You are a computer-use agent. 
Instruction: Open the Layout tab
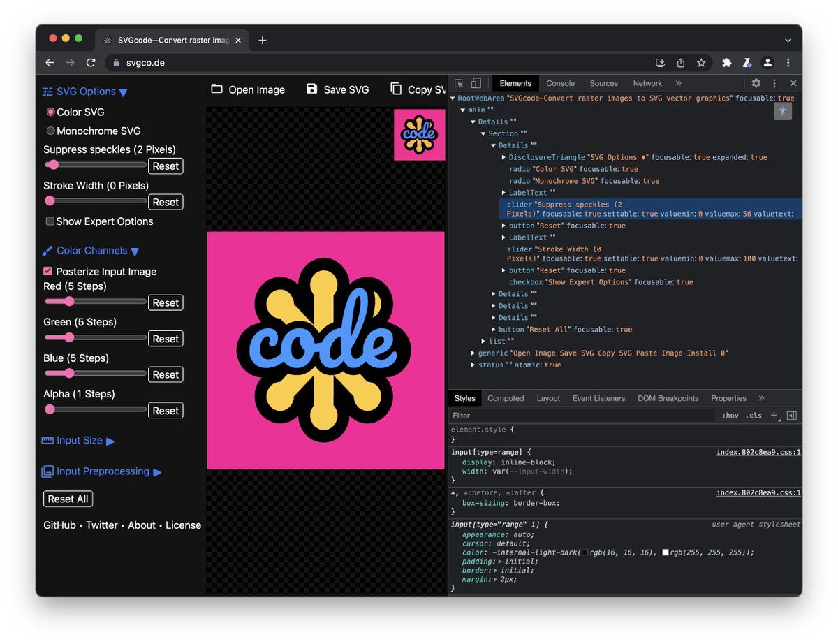click(548, 398)
